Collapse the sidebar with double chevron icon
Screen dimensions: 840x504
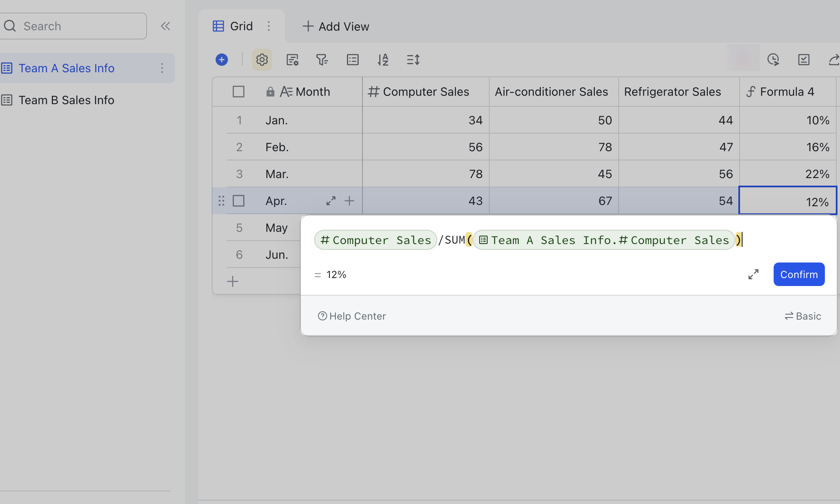pos(165,26)
